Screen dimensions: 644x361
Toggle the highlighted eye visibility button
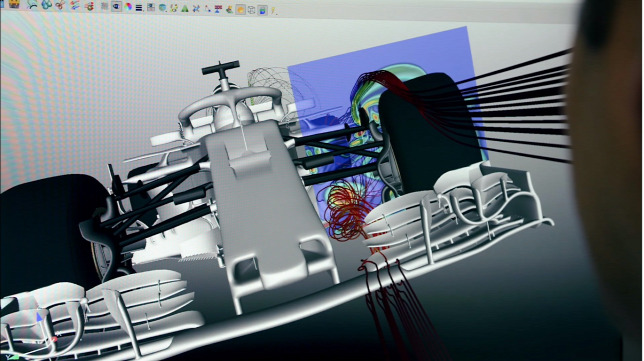[116, 6]
